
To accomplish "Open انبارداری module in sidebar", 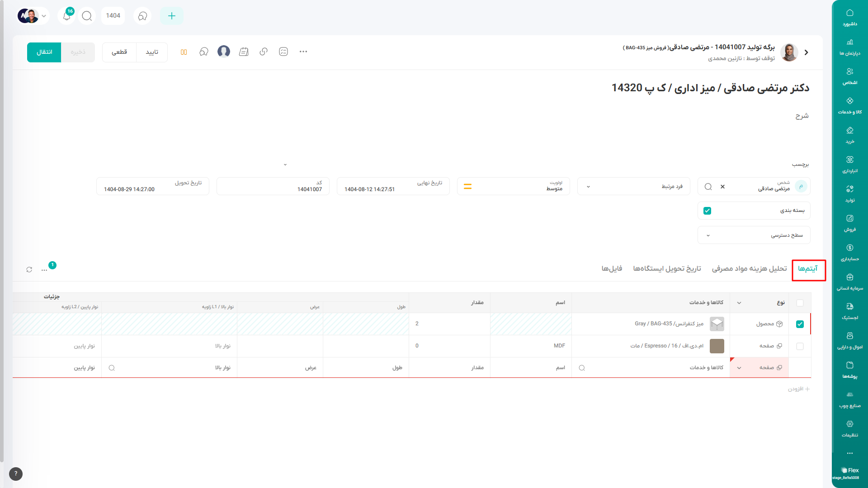I will (x=849, y=164).
